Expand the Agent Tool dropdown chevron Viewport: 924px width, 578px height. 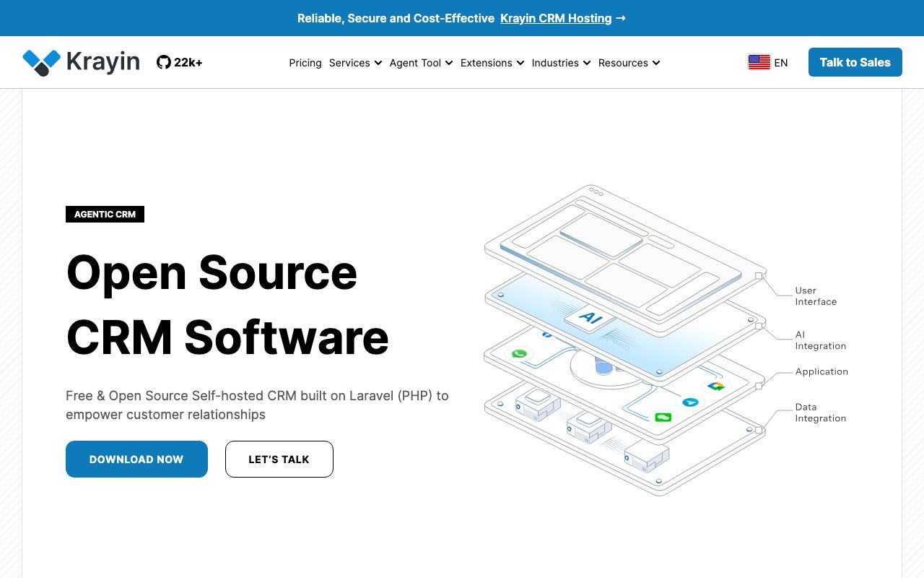point(449,63)
